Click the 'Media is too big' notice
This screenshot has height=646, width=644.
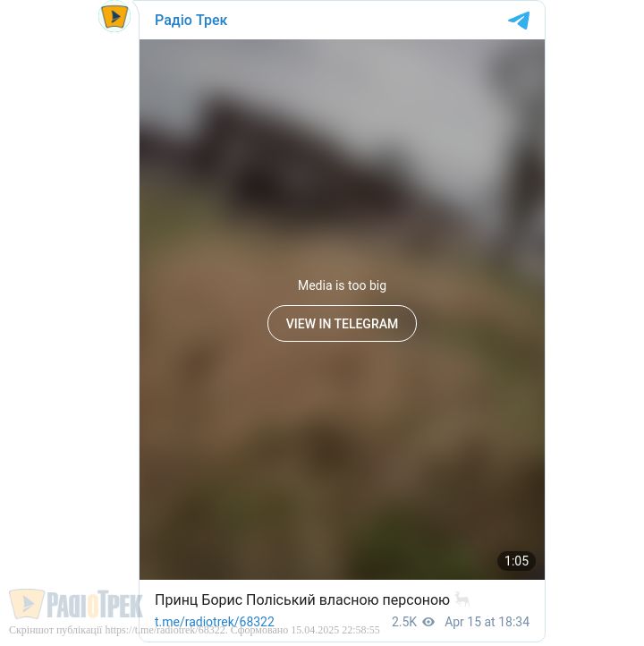click(342, 285)
